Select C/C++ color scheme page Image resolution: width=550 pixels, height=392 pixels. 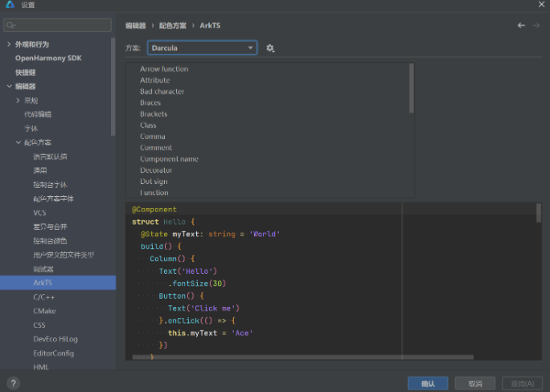coord(44,297)
